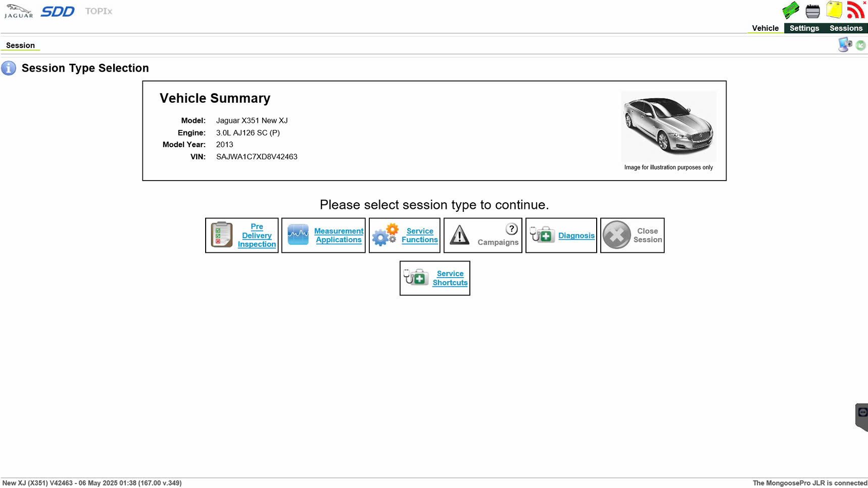The image size is (868, 488).
Task: Click the Close Session label
Action: (x=647, y=235)
